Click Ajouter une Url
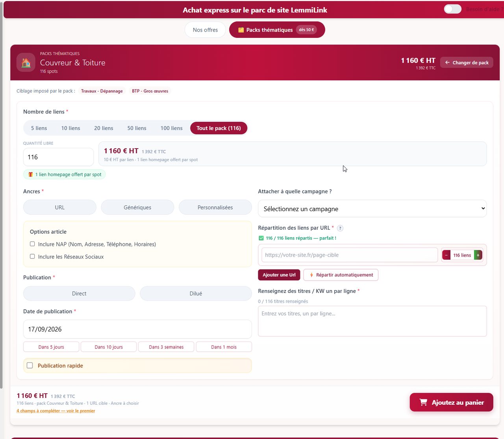 pos(279,275)
